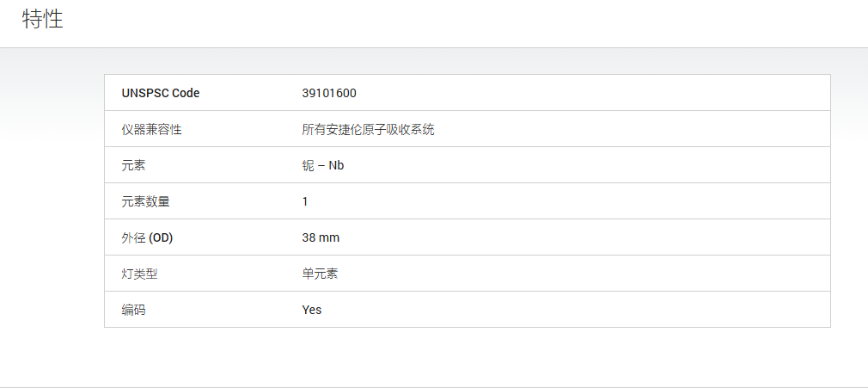Click the Yes coding value
Viewport: 868px width, 388px height.
(x=312, y=310)
